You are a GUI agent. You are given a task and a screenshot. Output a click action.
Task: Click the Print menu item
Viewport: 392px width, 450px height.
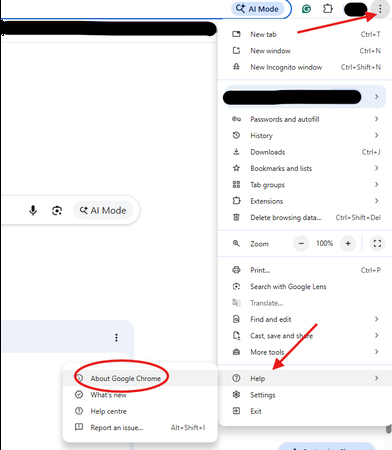(x=305, y=270)
